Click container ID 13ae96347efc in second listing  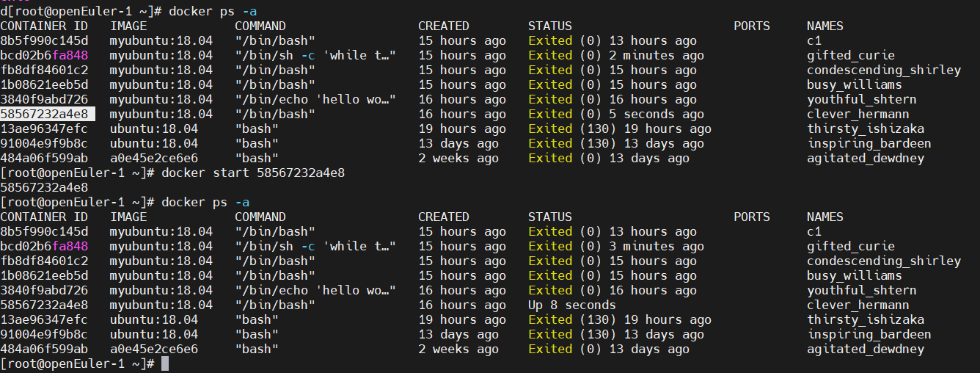tap(44, 319)
